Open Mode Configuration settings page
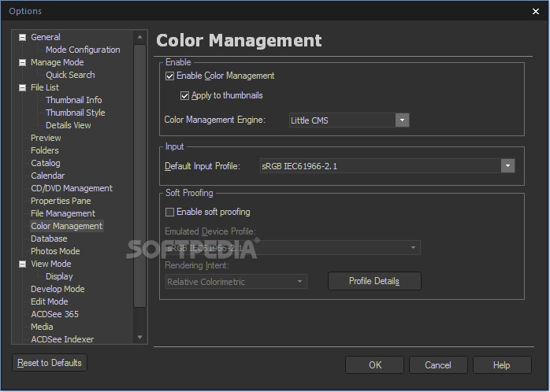The image size is (550, 392). (x=83, y=50)
